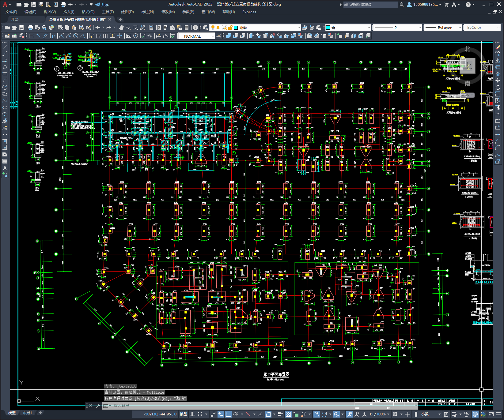
Task: Click the Plot (printer) icon in quick access toolbar
Action: pos(63,5)
